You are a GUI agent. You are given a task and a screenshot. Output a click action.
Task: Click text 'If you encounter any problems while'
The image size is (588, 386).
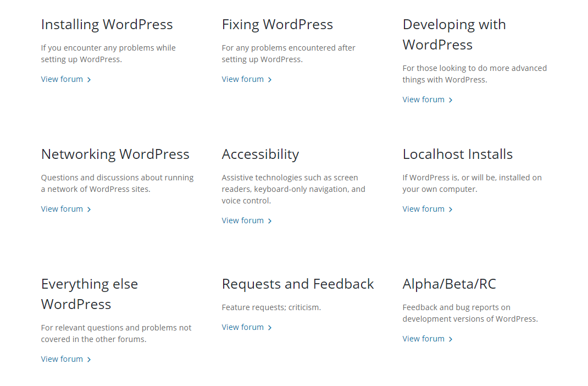tap(108, 48)
